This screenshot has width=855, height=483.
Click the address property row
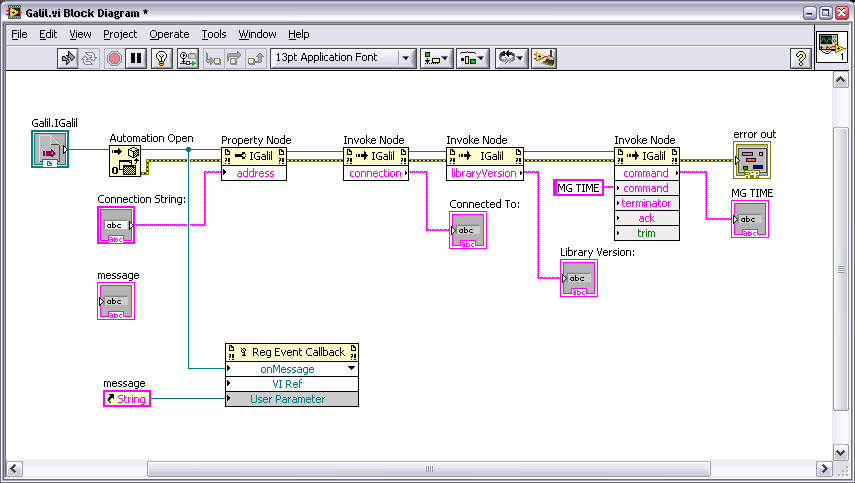[x=254, y=173]
